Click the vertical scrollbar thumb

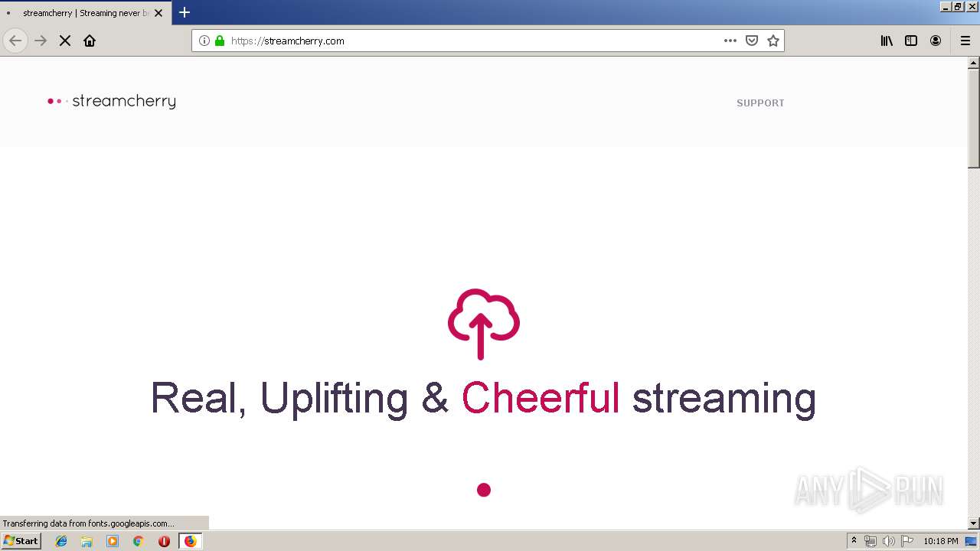[974, 119]
